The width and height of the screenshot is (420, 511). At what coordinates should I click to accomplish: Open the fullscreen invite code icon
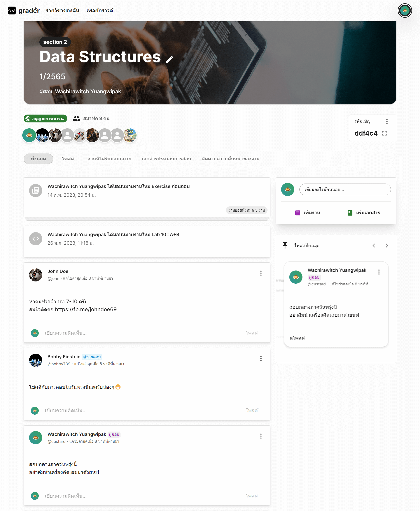point(384,133)
